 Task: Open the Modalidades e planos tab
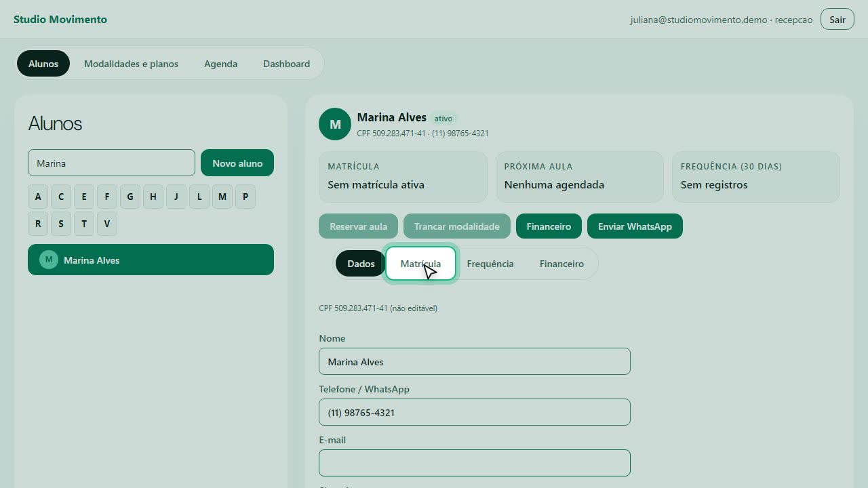131,64
